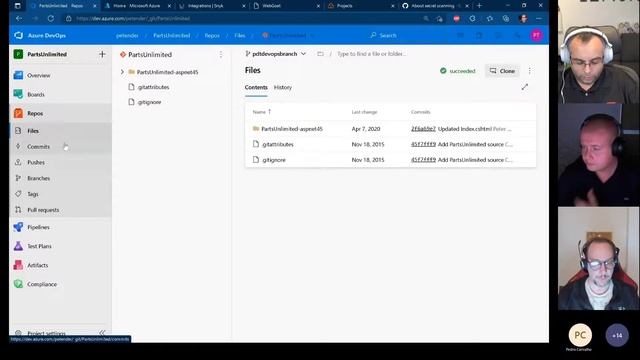Viewport: 640px width, 360px height.
Task: Collapse the left navigation sidebar
Action: click(102, 333)
